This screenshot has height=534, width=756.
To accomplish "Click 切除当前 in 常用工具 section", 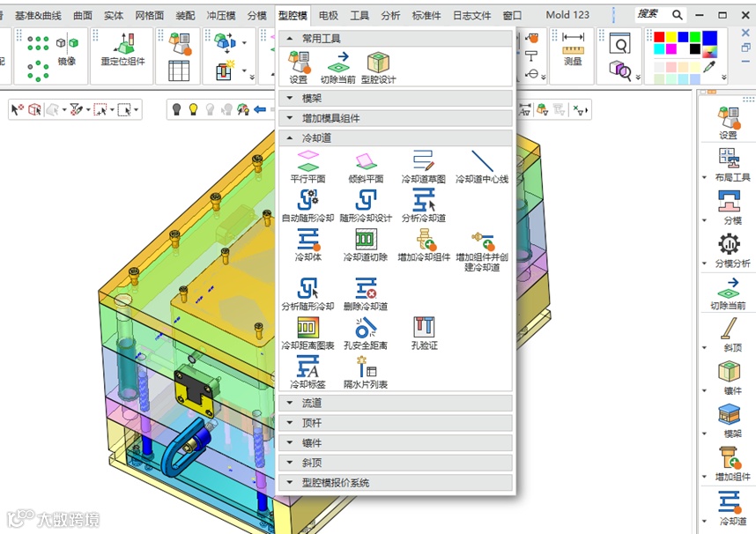I will [338, 67].
